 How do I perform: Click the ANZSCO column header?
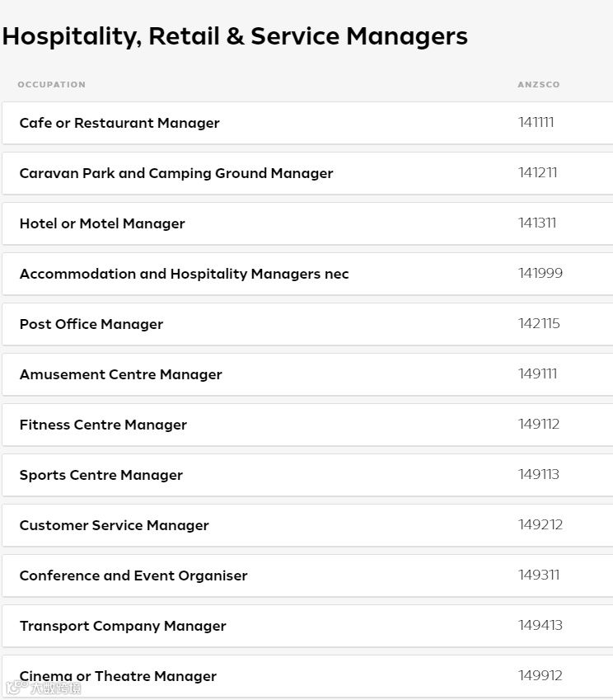[x=539, y=84]
